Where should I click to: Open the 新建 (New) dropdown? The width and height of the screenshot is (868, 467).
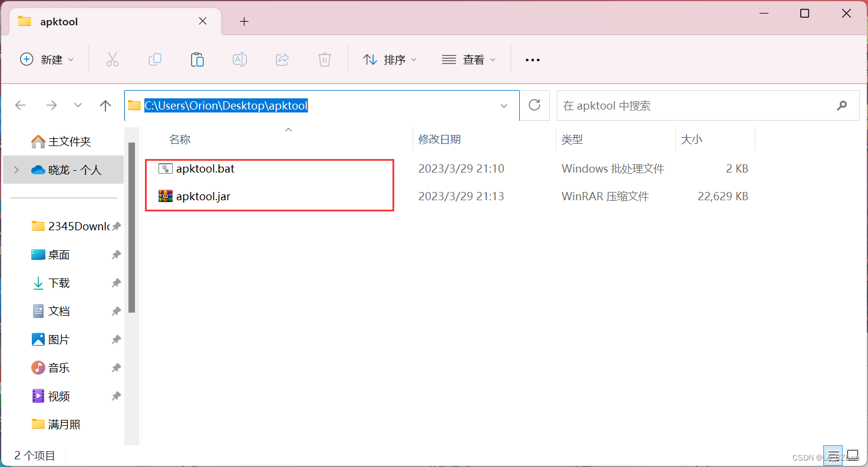(x=47, y=59)
